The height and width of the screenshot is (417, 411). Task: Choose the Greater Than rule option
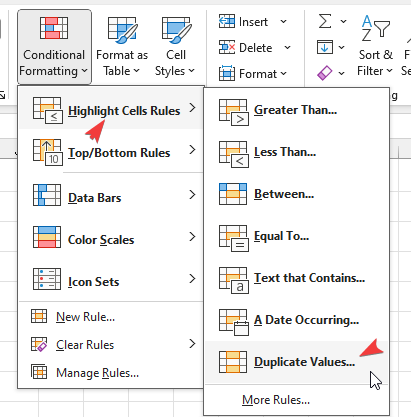click(x=296, y=110)
